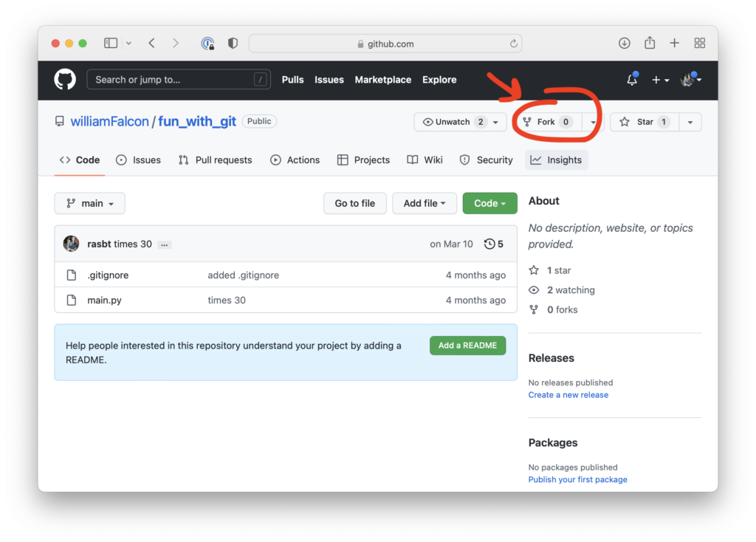
Task: Expand the Add file dropdown
Action: tap(425, 203)
